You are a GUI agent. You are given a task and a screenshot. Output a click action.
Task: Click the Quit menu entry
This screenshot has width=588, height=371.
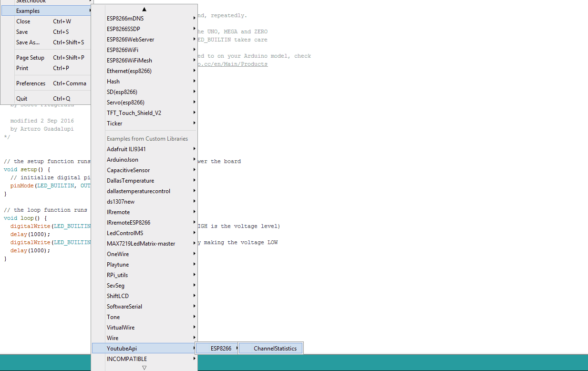pos(22,99)
